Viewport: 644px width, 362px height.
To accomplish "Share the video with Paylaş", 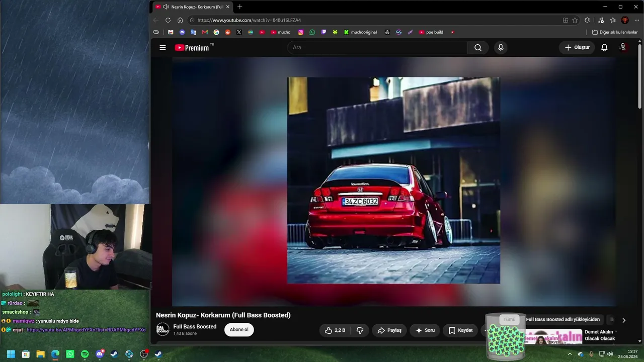I will [x=389, y=330].
